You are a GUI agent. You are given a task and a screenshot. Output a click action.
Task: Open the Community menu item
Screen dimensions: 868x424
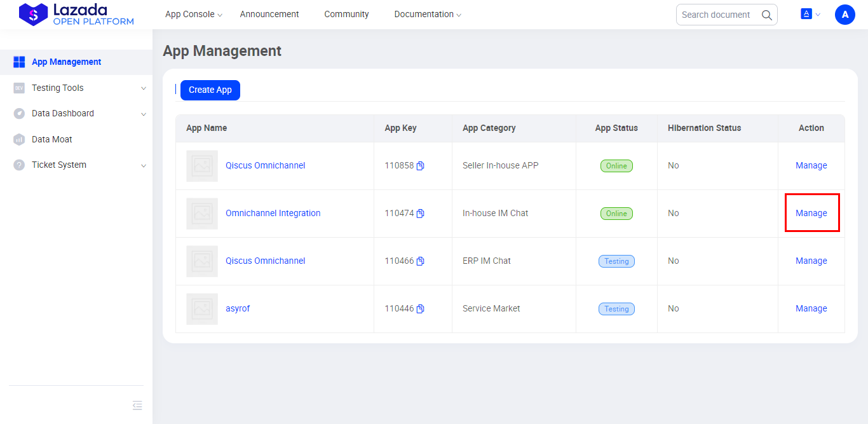[x=346, y=14]
